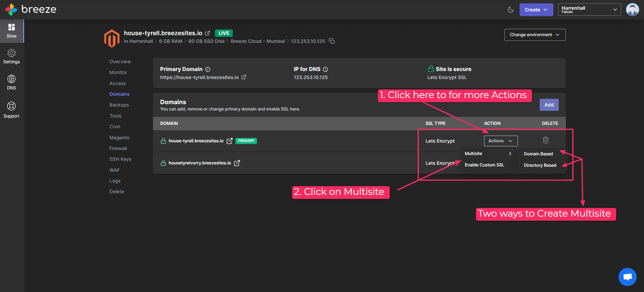
Task: Open the Create dropdown
Action: pos(536,10)
